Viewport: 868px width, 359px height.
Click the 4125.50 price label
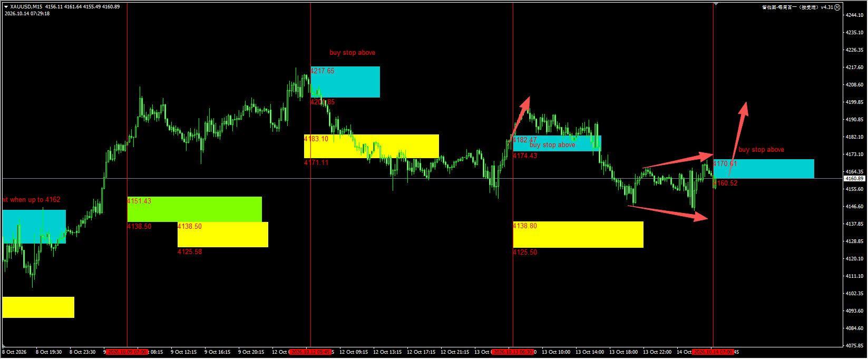pyautogui.click(x=525, y=253)
